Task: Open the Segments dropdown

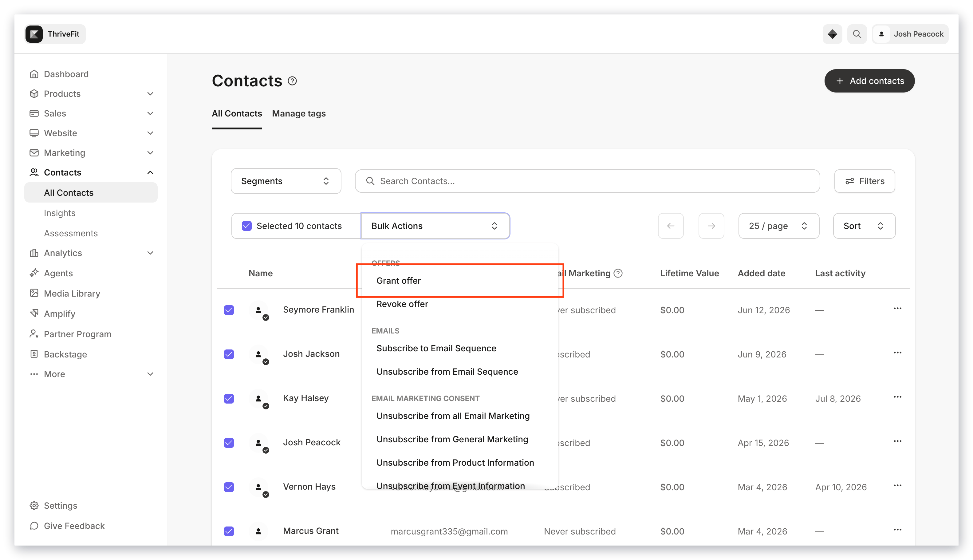Action: [286, 181]
